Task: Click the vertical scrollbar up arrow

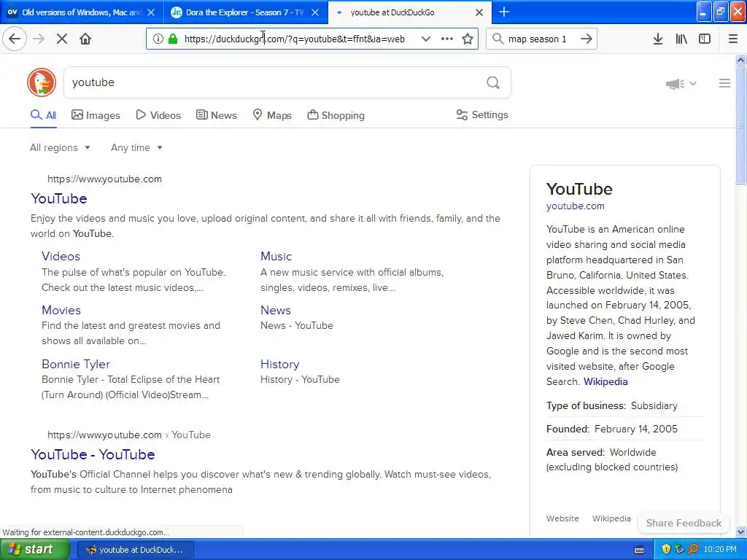Action: coord(740,60)
